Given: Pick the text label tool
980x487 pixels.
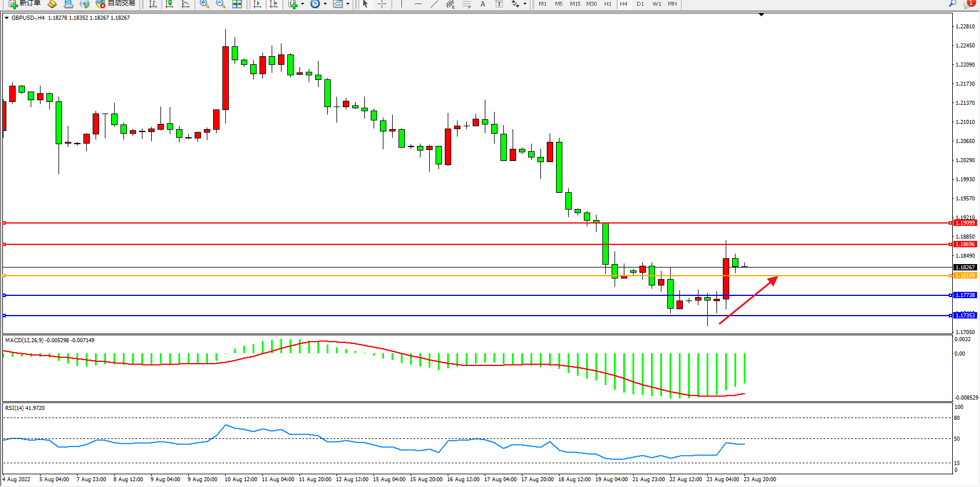Looking at the screenshot, I should coord(482,4).
